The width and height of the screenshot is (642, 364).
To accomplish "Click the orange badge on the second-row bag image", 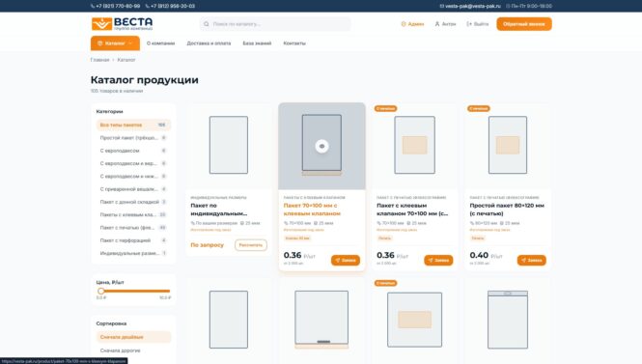I will click(x=386, y=283).
